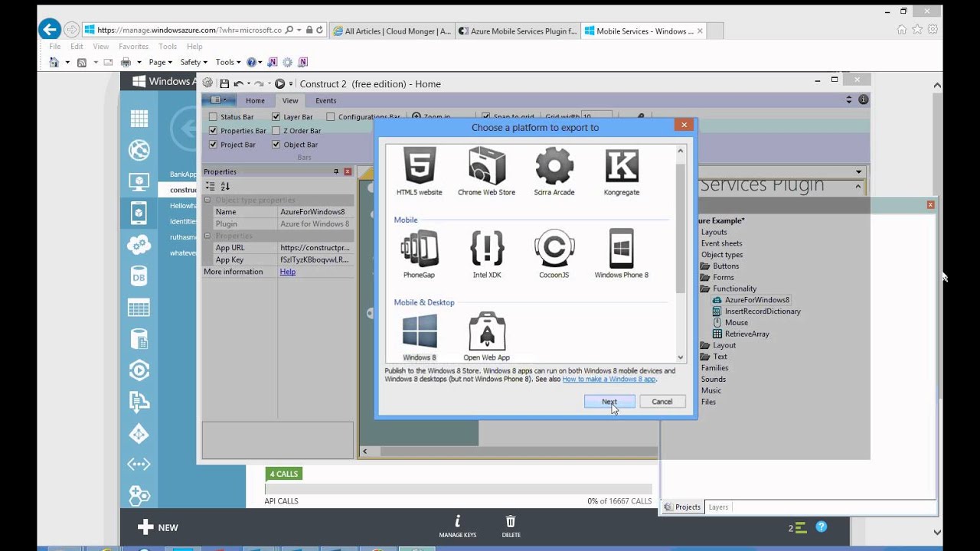Screen dimensions: 980x551
Task: Open IE Safety dropdown menu
Action: (194, 62)
